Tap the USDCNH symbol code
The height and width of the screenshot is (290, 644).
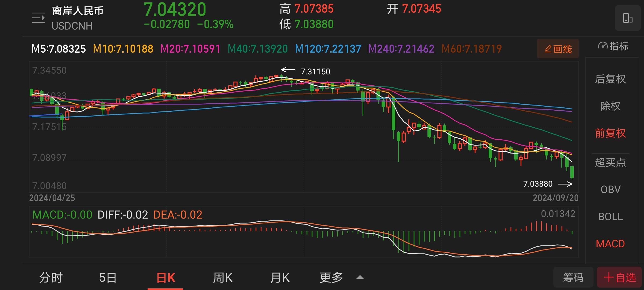pyautogui.click(x=72, y=26)
